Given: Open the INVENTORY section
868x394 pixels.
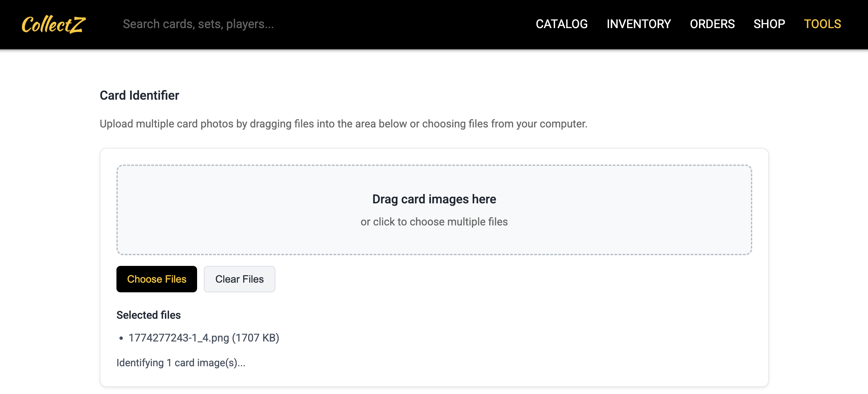Looking at the screenshot, I should [x=638, y=24].
